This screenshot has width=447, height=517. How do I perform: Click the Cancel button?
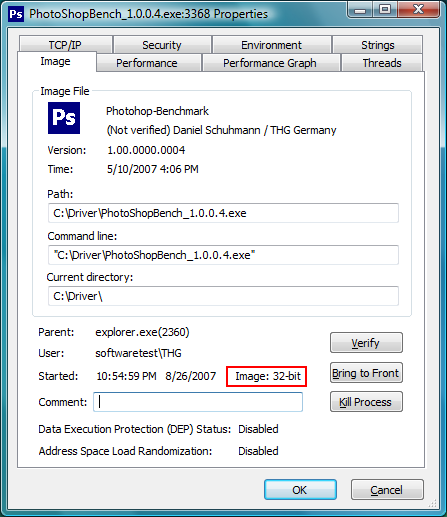[x=387, y=490]
